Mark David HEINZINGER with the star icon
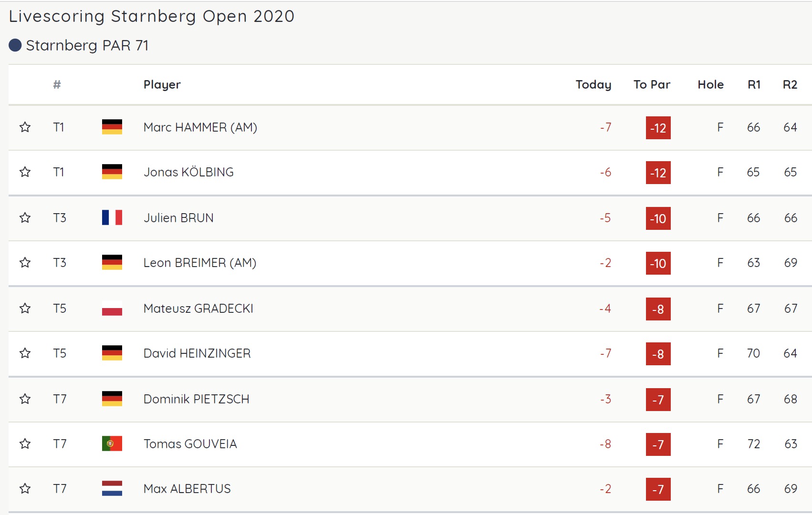The image size is (812, 515). click(25, 353)
